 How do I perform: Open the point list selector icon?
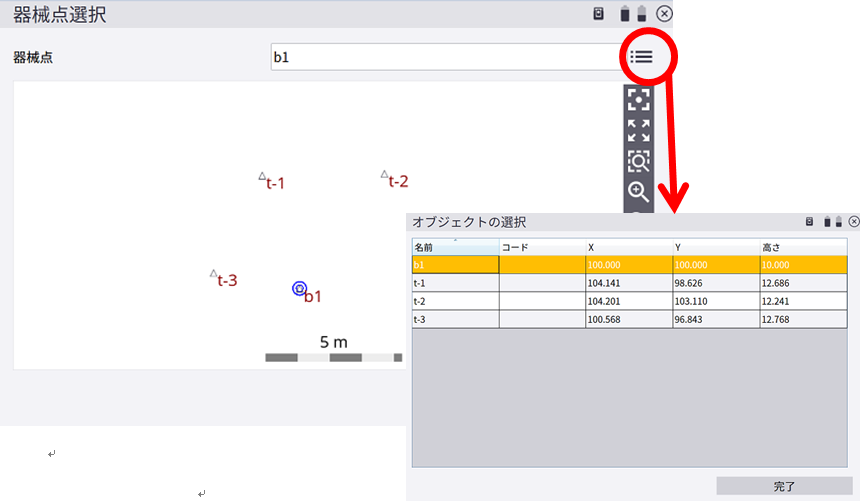[641, 57]
